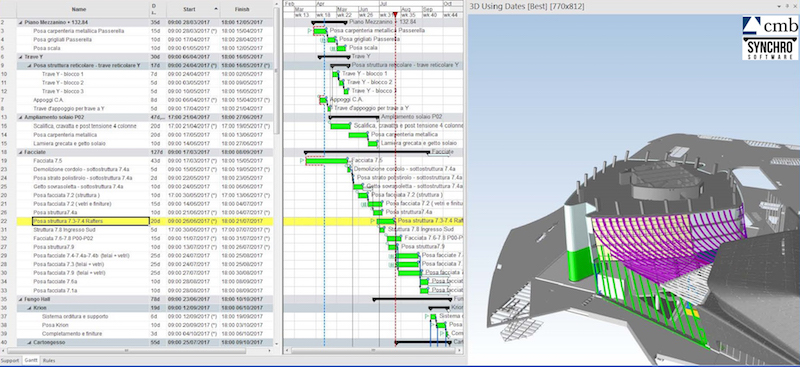Viewport: 800px width, 367px height.
Task: Click the task table vertical scrollbar down arrow
Action: point(278,344)
